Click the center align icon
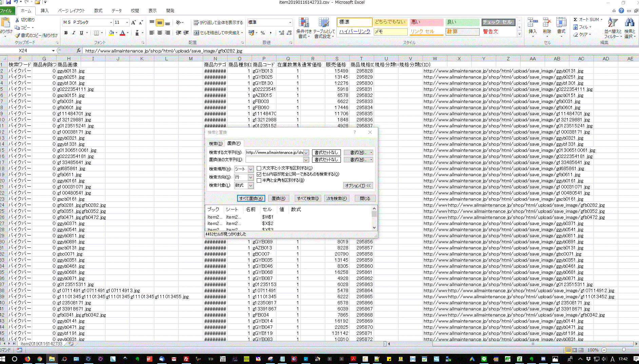639x364 pixels. tap(160, 33)
